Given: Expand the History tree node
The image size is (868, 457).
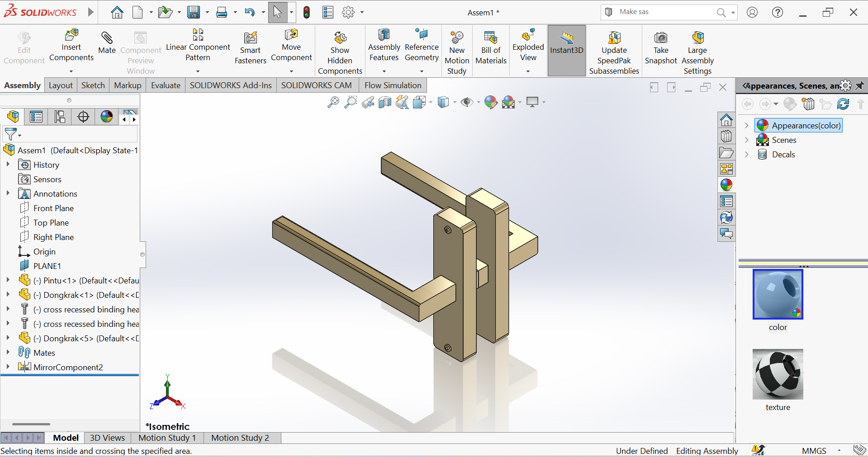Looking at the screenshot, I should [8, 165].
